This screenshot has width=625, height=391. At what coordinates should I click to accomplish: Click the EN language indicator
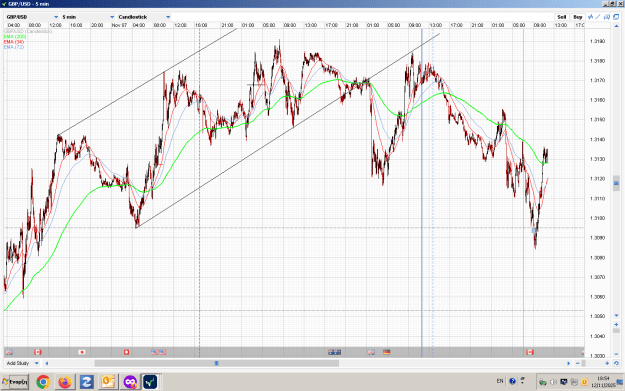point(500,381)
